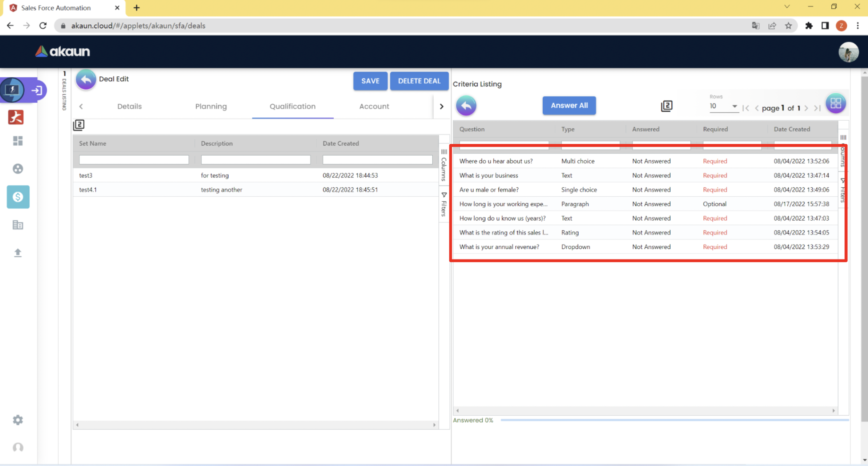Open the grid view icon in Criteria Listing
The width and height of the screenshot is (868, 466).
835,104
